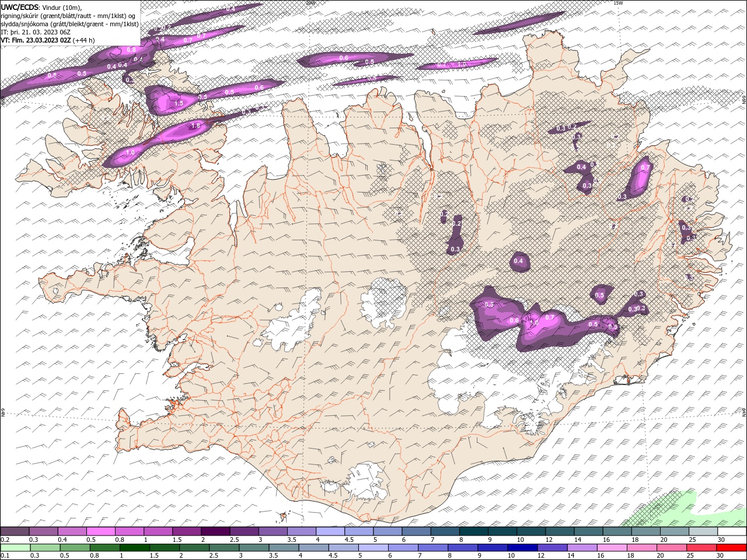Select lavender 4–4.5 swatch in upper legend
Viewport: 747px width, 560px height.
pyautogui.click(x=330, y=531)
